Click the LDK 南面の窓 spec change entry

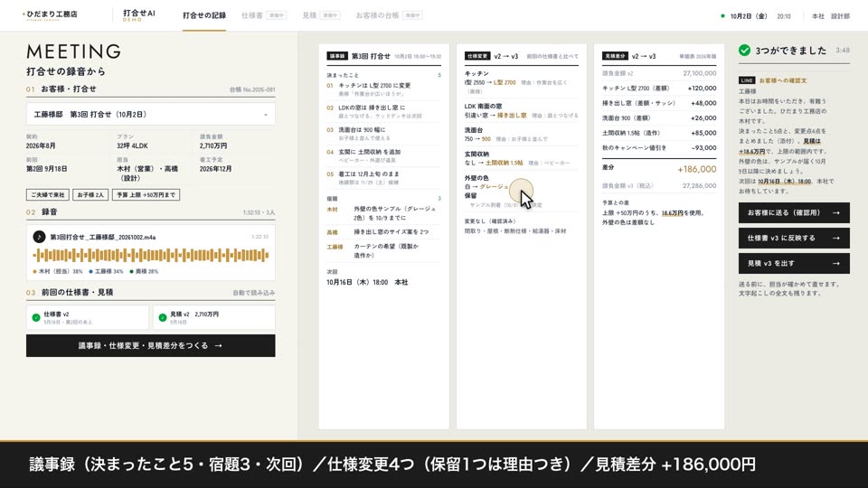point(522,110)
